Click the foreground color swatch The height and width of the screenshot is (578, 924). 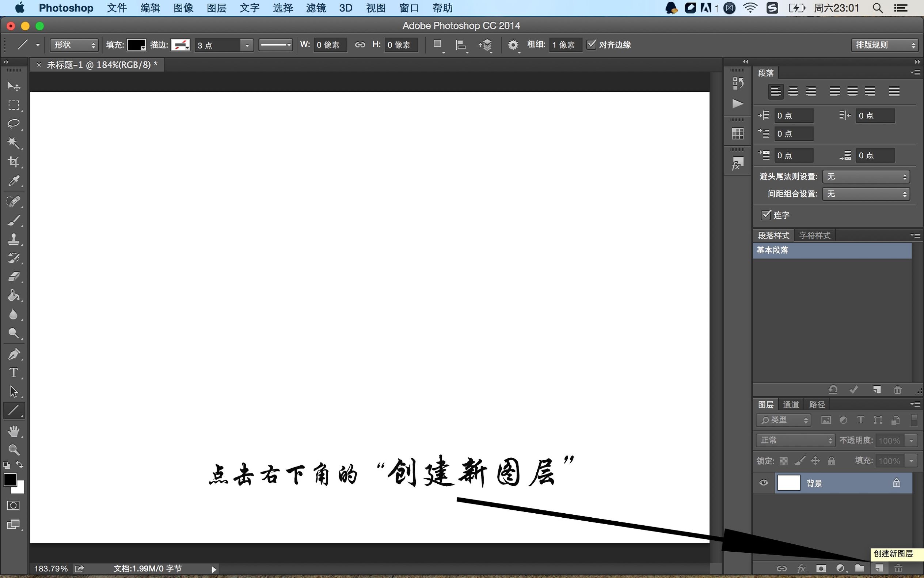coord(10,480)
